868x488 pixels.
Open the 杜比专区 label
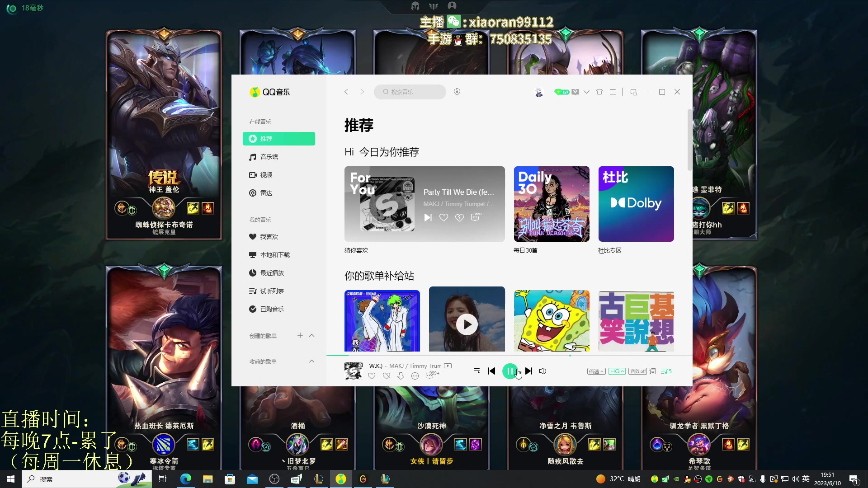pos(610,250)
